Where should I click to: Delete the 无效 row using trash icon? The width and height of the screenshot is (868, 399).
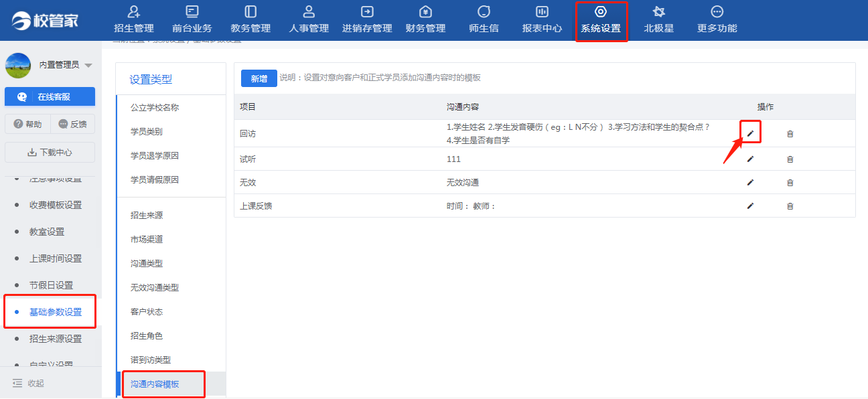790,183
